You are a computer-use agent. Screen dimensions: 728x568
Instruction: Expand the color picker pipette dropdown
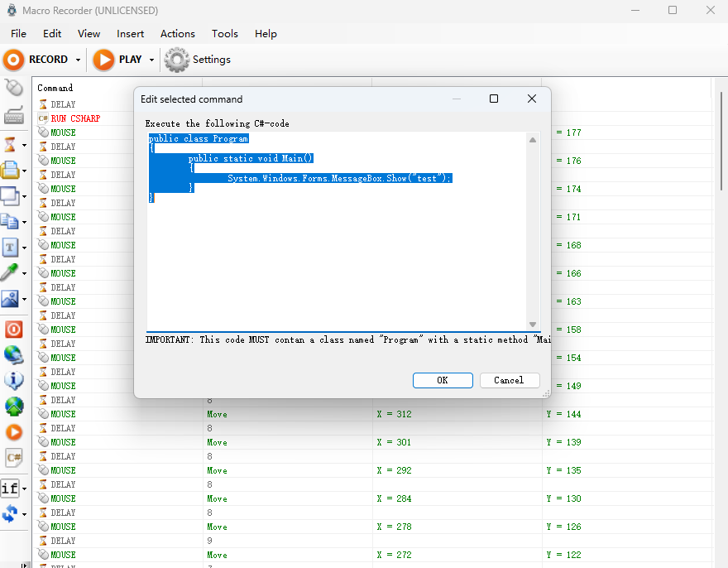(x=25, y=272)
